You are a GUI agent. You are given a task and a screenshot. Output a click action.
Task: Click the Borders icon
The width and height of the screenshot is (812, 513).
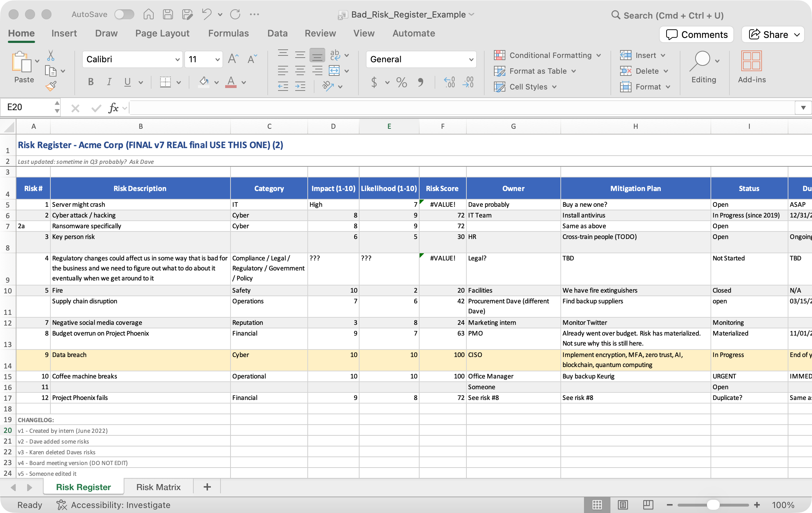pos(165,82)
